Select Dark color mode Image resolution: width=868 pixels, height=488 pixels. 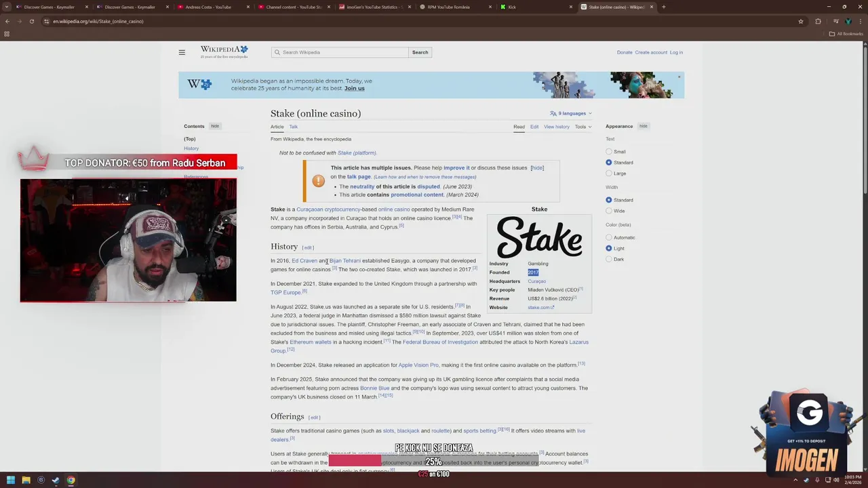609,259
